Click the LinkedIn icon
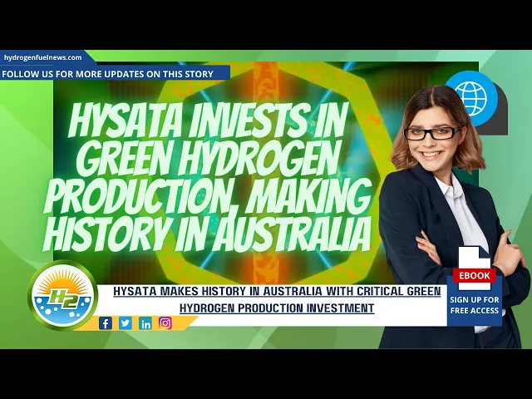Screen dimensions: 532x399 pyautogui.click(x=145, y=323)
